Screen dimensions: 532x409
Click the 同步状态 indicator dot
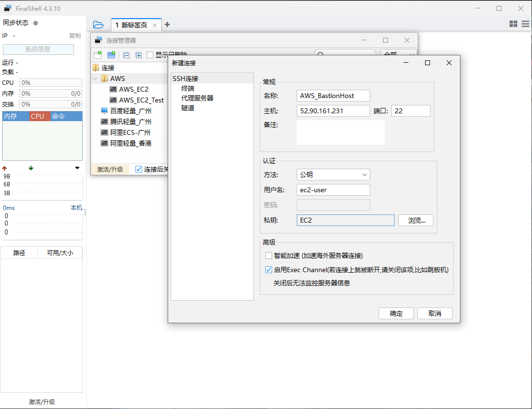36,23
